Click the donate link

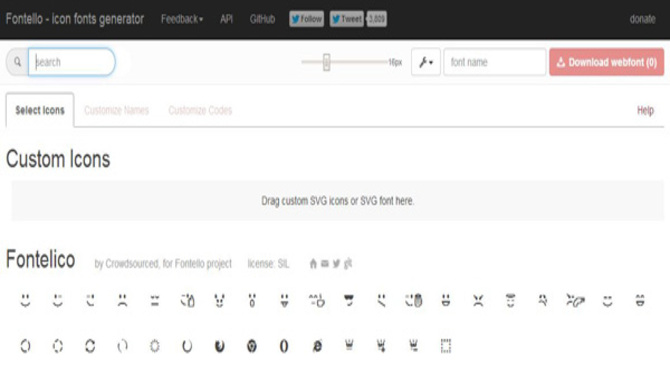(x=642, y=19)
